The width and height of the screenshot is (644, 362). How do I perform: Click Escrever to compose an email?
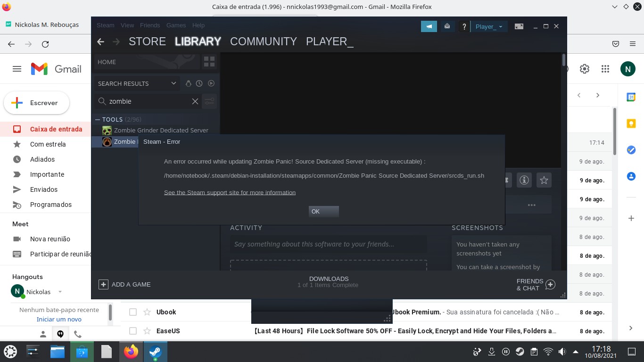pos(37,103)
